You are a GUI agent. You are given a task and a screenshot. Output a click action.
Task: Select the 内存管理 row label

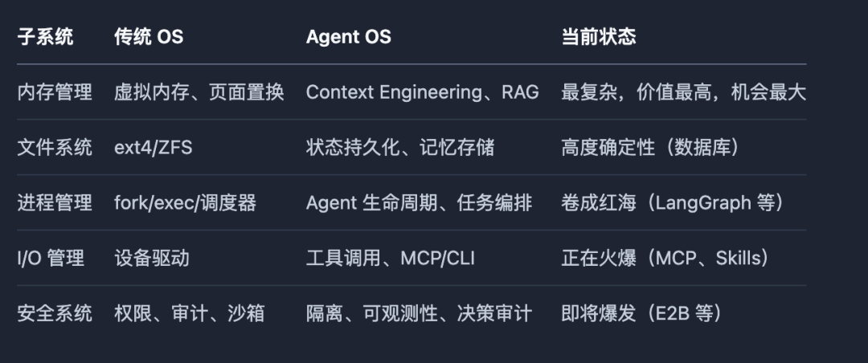point(55,92)
